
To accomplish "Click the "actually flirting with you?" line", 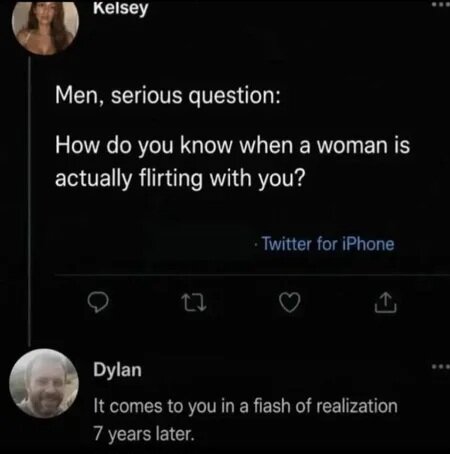I will (180, 178).
